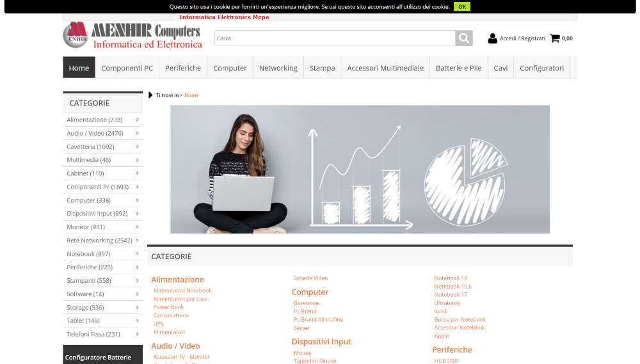Open Notebook (897) sidebar category
Viewport: 640px width, 364px height.
click(103, 254)
